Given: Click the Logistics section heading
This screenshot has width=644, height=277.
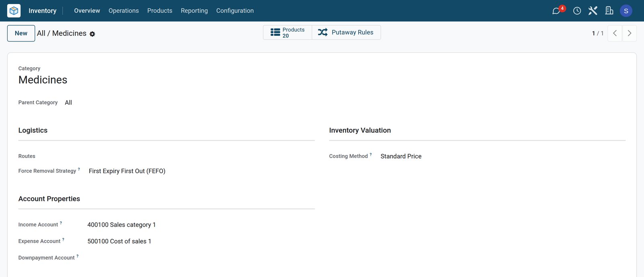Looking at the screenshot, I should 33,130.
